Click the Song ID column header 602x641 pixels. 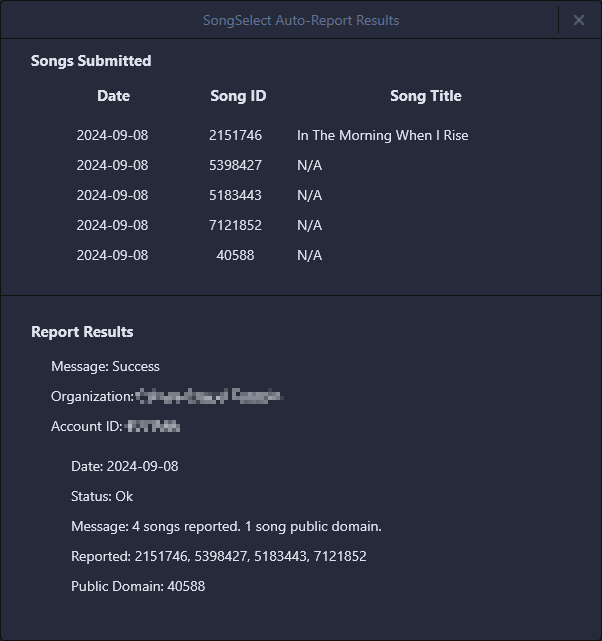(x=238, y=96)
